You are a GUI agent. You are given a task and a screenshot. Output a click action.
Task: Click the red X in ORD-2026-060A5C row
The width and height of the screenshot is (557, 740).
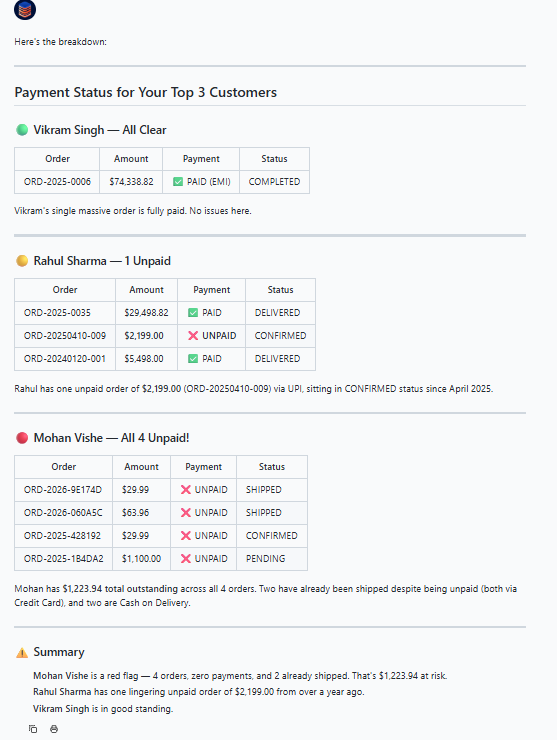pos(186,513)
